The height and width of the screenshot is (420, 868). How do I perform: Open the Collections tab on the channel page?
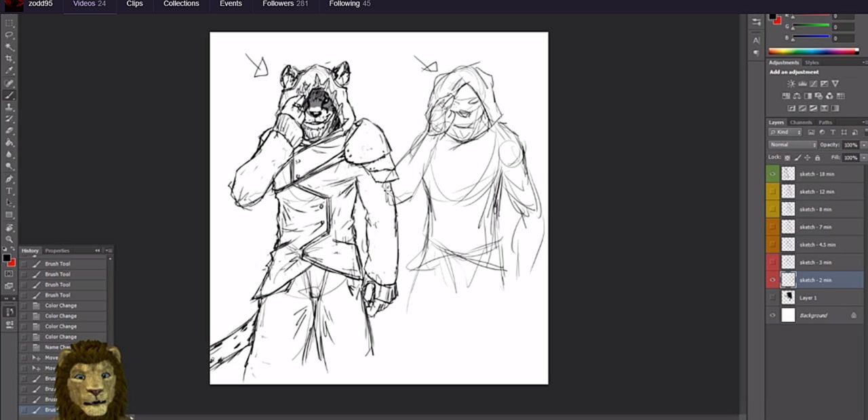[181, 4]
